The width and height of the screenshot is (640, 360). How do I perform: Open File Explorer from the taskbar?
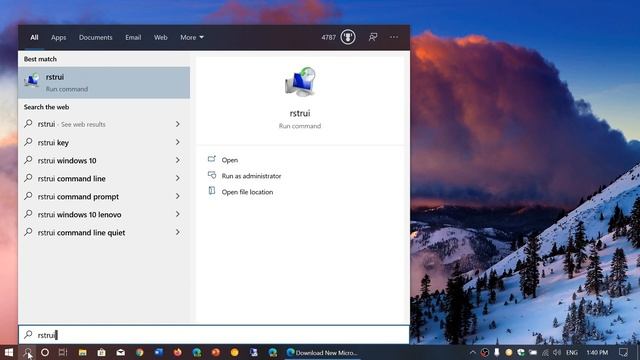coord(82,352)
